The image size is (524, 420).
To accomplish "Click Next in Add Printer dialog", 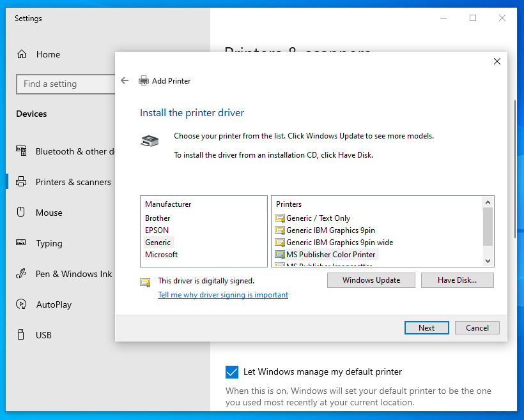I will point(426,328).
